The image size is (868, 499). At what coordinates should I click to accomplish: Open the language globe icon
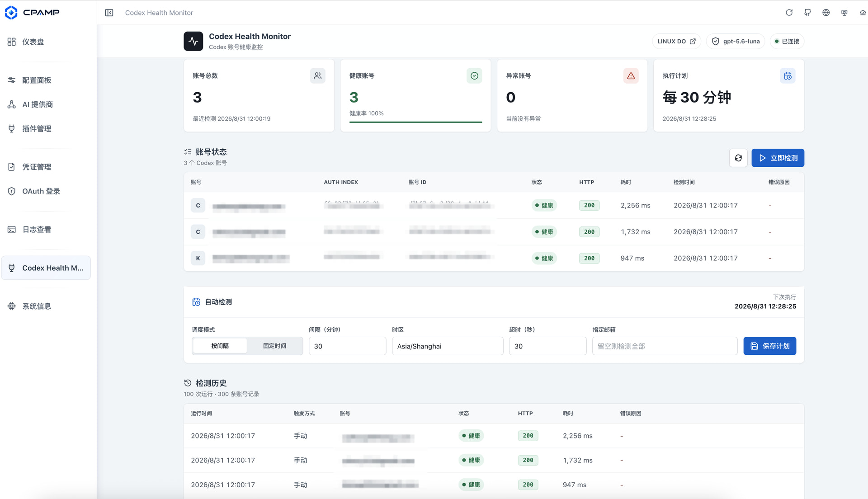[826, 13]
